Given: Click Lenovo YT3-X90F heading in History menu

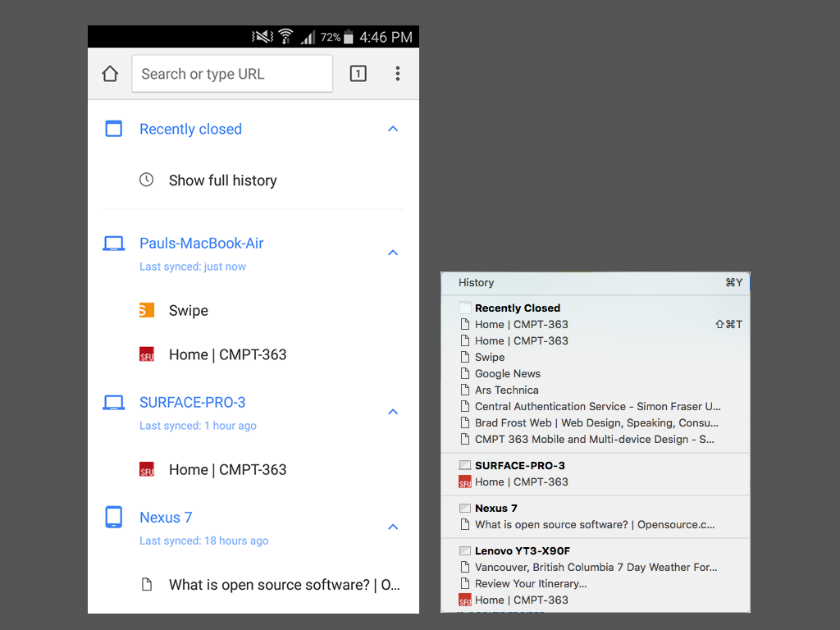Looking at the screenshot, I should pos(523,550).
